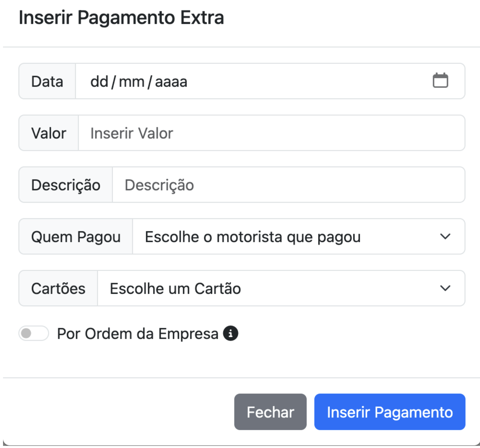Open the calendar date picker icon
Image resolution: width=480 pixels, height=448 pixels.
point(440,80)
